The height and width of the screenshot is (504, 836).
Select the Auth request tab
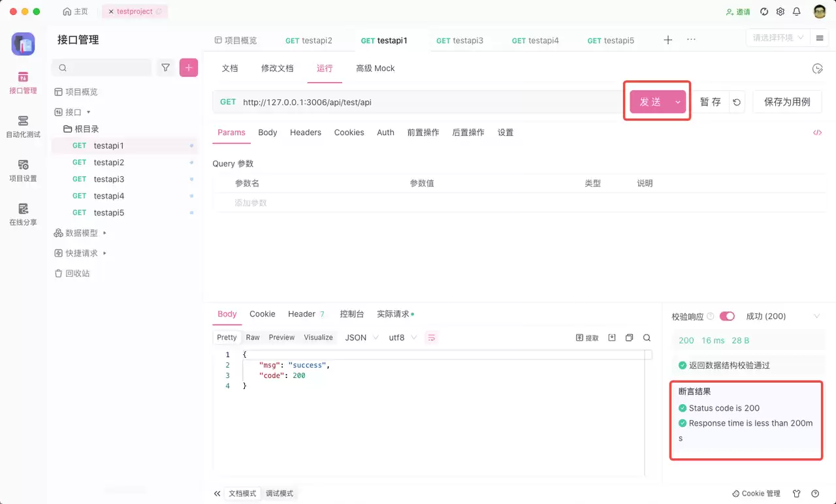pos(385,133)
